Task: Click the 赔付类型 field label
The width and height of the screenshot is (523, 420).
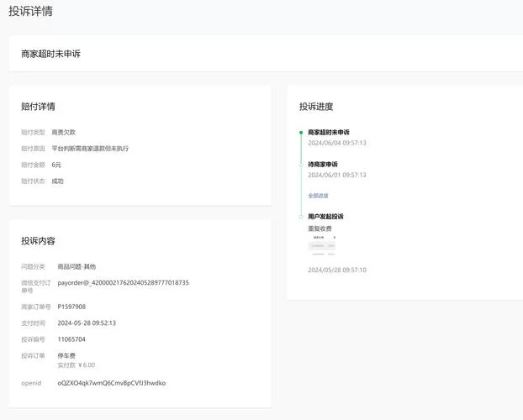Action: [x=33, y=133]
